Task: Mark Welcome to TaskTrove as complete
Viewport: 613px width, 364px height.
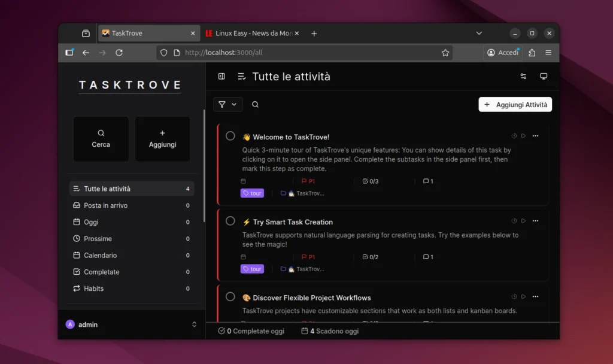Action: coord(230,136)
